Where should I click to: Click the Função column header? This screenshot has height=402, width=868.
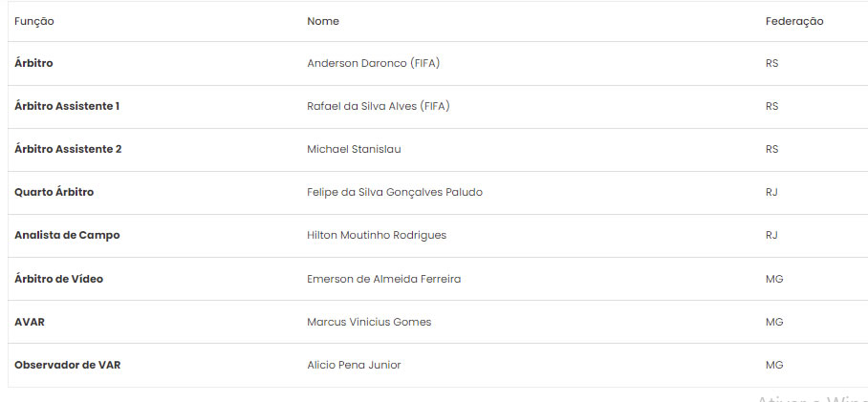point(34,21)
